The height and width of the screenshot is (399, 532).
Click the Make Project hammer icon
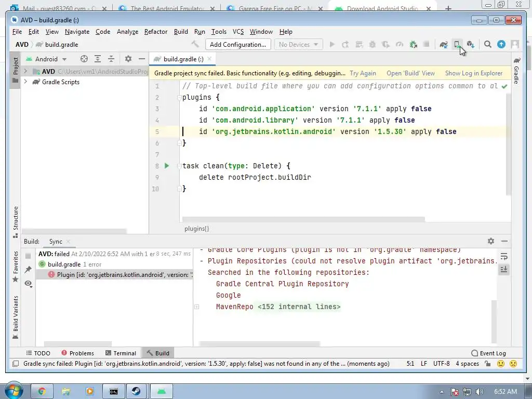pyautogui.click(x=195, y=44)
